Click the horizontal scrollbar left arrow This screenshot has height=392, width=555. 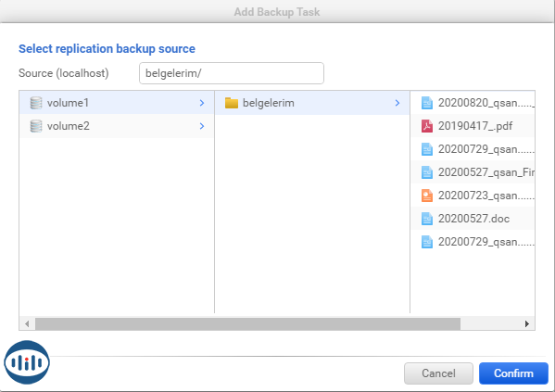point(27,323)
